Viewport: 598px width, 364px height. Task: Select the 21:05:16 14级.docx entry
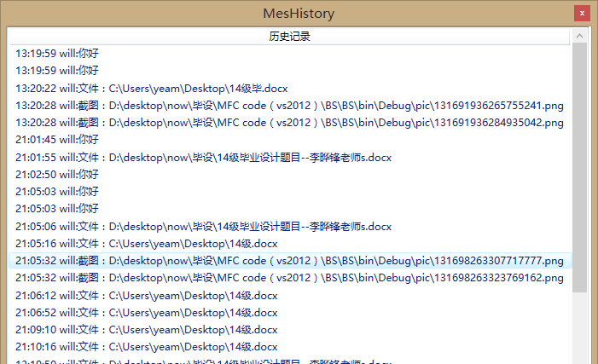(x=147, y=244)
